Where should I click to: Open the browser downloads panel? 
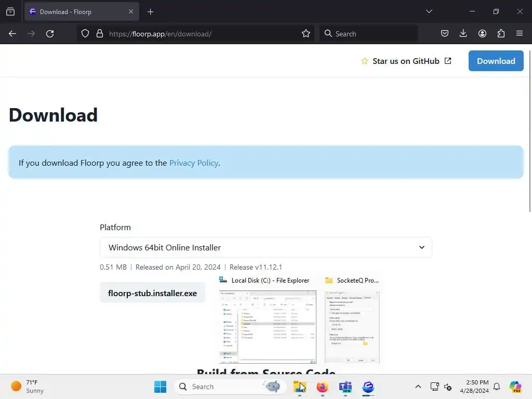(463, 33)
